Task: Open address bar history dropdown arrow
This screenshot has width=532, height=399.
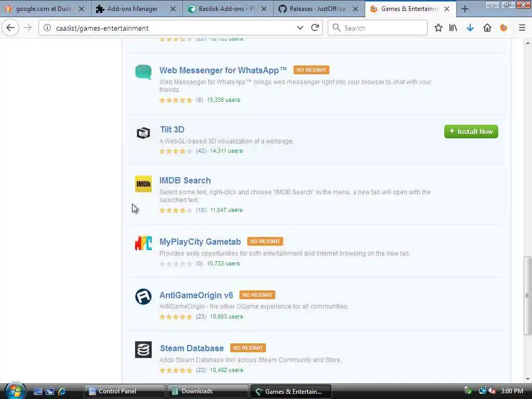Action: tap(300, 28)
